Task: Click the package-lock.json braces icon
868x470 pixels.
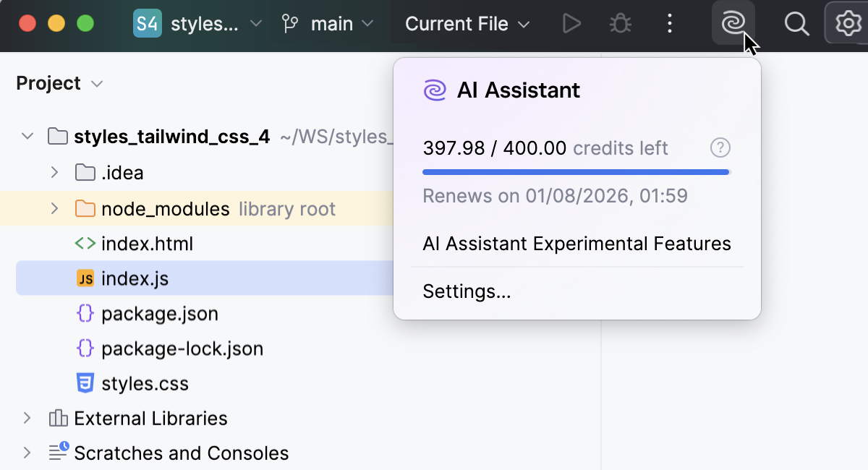Action: (x=85, y=349)
